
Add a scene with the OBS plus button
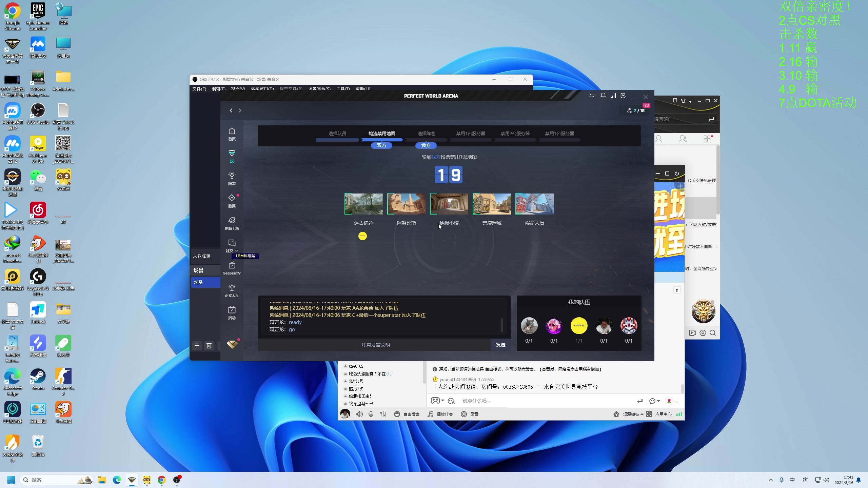[197, 346]
